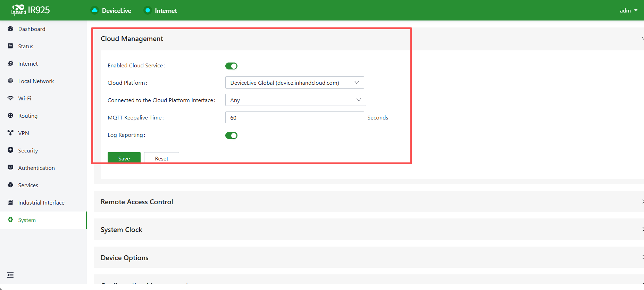The height and width of the screenshot is (290, 644).
Task: Click the Wi-Fi signal icon
Action: coord(10,98)
